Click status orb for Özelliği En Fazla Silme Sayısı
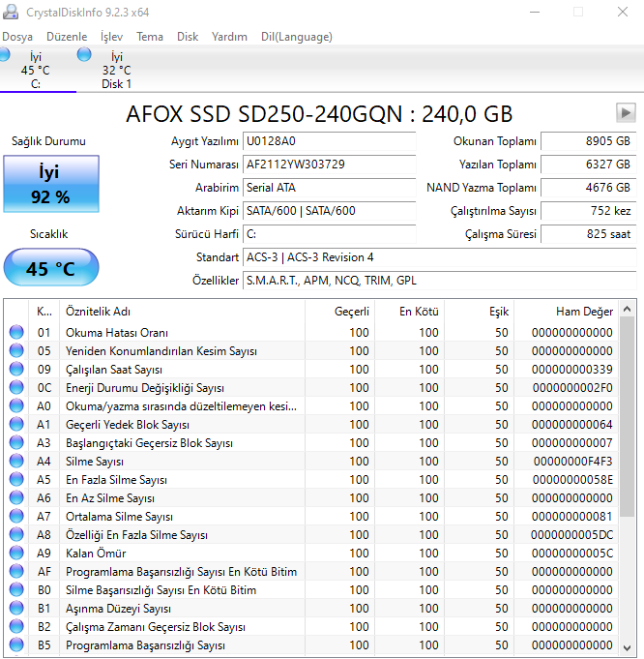This screenshot has width=644, height=659. (16, 534)
